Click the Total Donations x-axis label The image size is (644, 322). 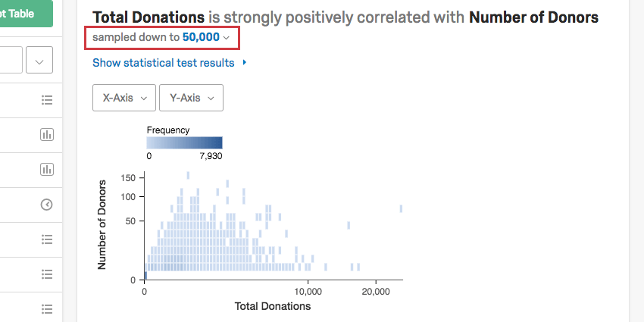tap(273, 306)
